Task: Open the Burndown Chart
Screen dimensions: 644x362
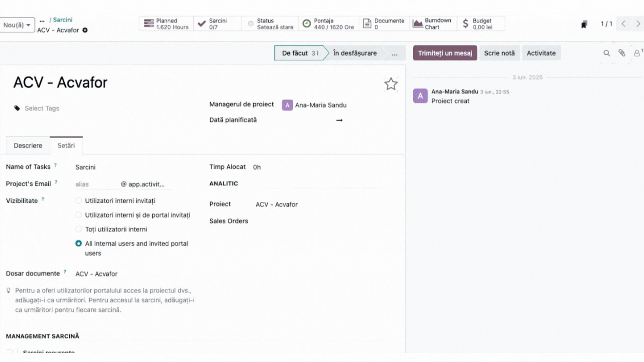Action: 433,24
